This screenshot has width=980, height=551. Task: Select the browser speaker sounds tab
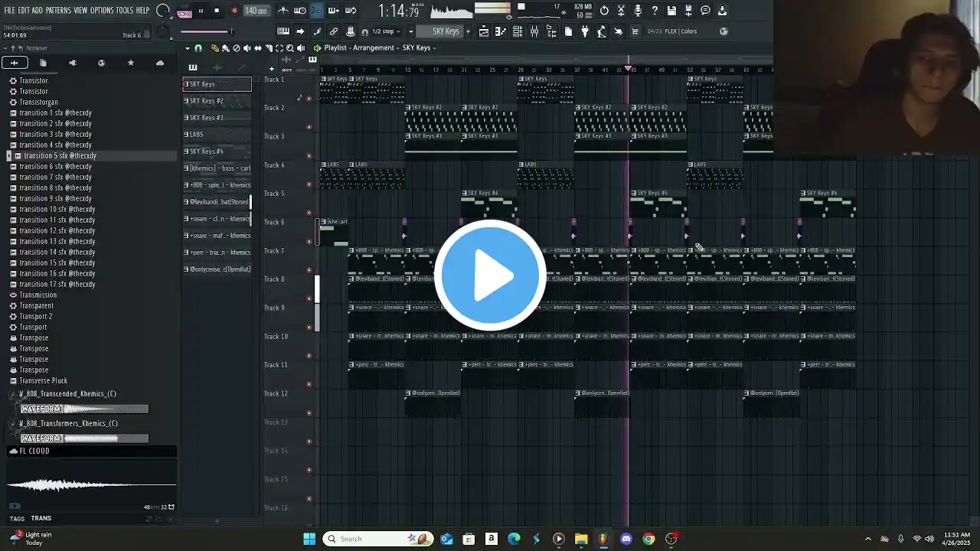coord(73,63)
